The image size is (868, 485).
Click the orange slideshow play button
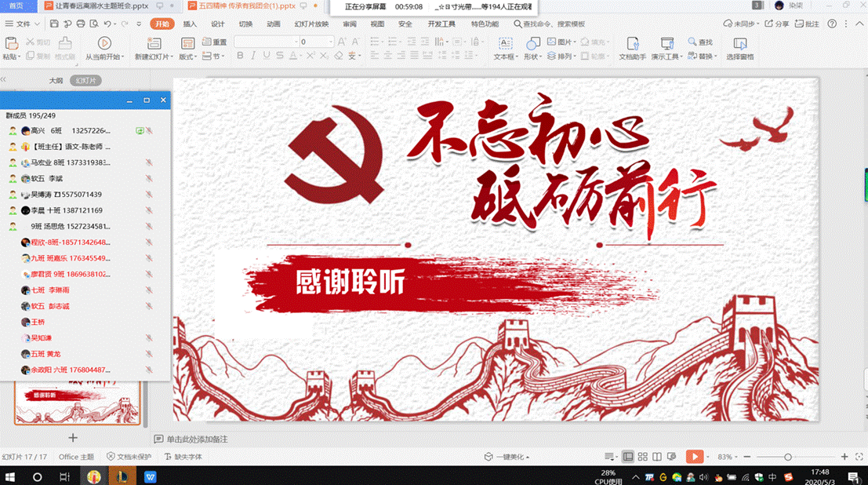click(x=694, y=456)
